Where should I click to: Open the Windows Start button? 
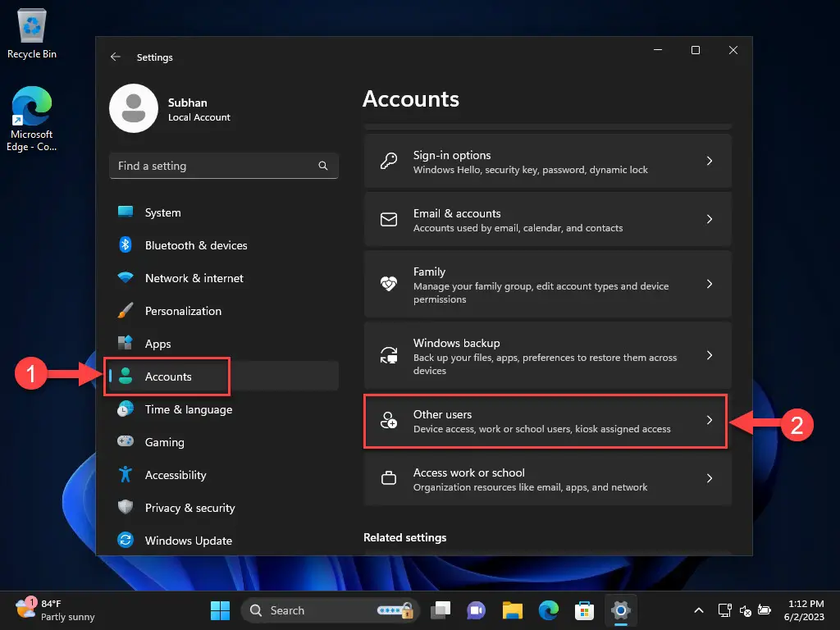tap(220, 610)
